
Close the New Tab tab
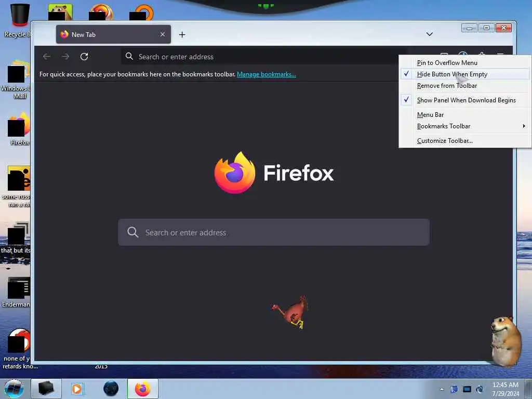pyautogui.click(x=163, y=34)
